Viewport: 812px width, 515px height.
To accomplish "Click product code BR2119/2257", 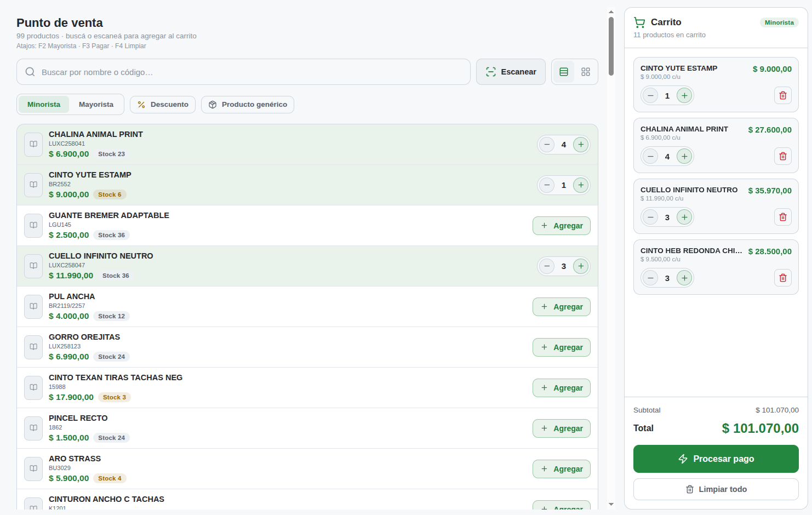I will click(67, 306).
